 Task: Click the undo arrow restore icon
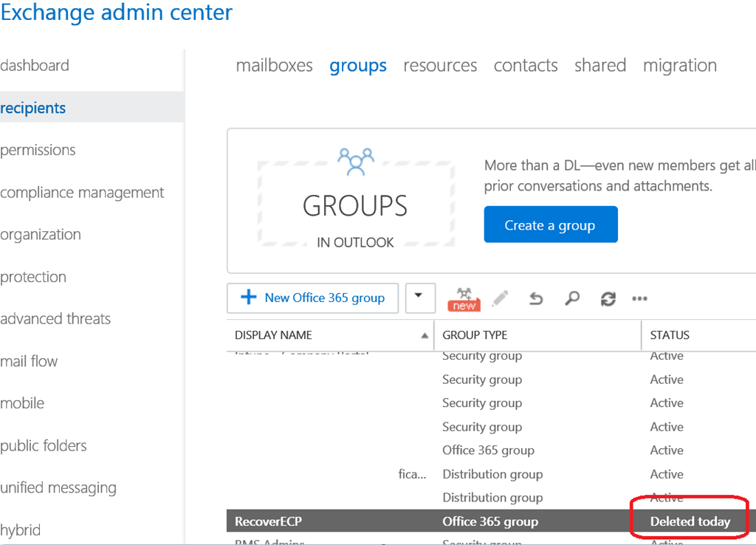click(537, 298)
